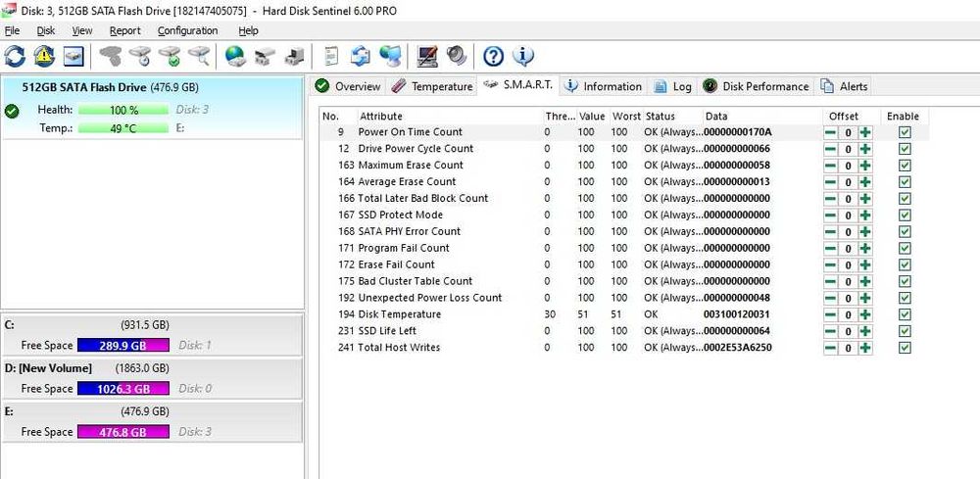Toggle Enable checkbox for Program Fail Count
The image size is (980, 479).
(x=905, y=248)
